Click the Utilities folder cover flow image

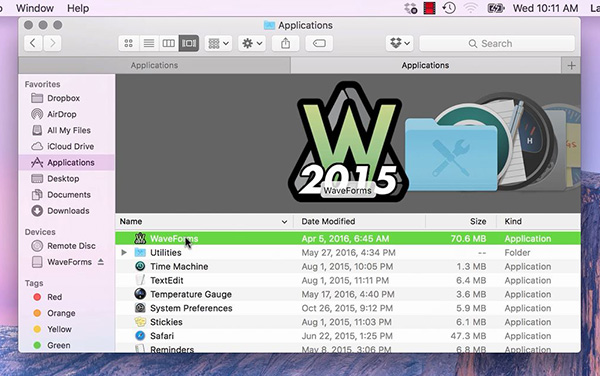click(x=452, y=154)
